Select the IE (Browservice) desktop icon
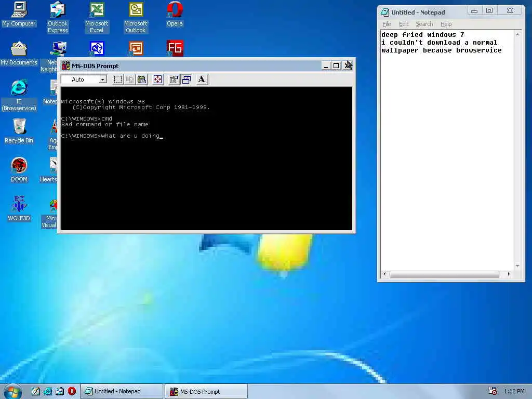The width and height of the screenshot is (532, 399). (x=19, y=96)
